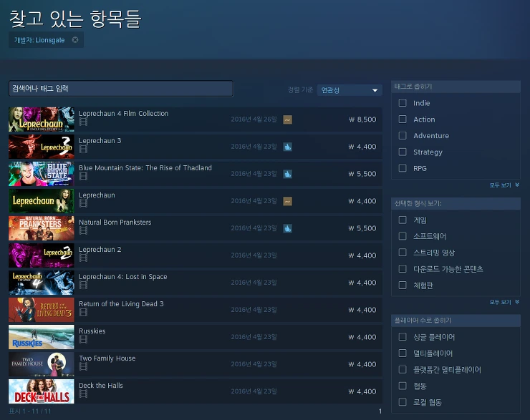Tick the 스트리밍 영상 type checkbox
This screenshot has width=530, height=420.
(403, 253)
